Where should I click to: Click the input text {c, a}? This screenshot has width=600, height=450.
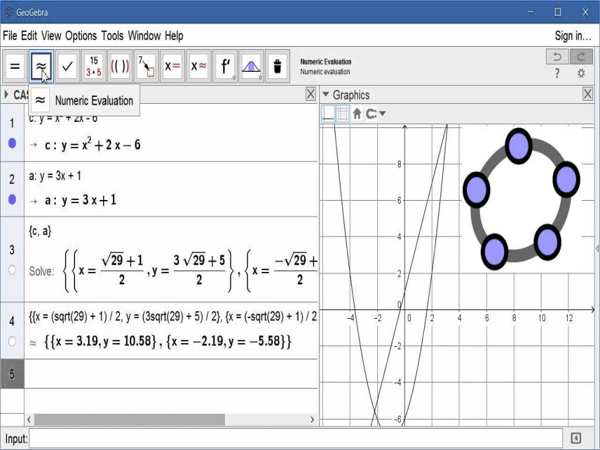(x=40, y=231)
